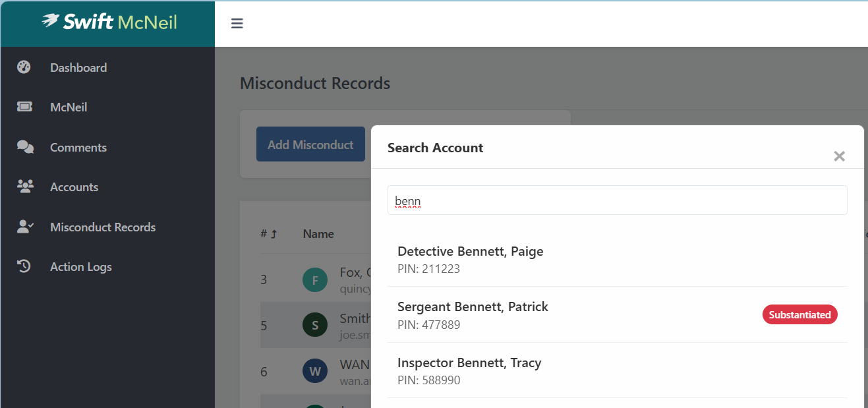Click the search account input field
The image size is (868, 408).
pyautogui.click(x=617, y=200)
